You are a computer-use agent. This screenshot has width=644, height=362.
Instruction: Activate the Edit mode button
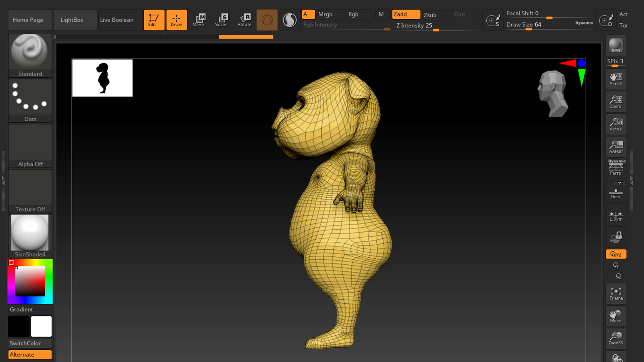coord(154,20)
